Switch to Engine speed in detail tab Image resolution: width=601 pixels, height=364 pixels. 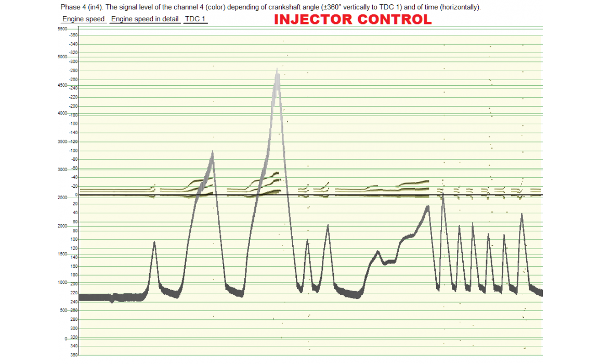[x=145, y=19]
